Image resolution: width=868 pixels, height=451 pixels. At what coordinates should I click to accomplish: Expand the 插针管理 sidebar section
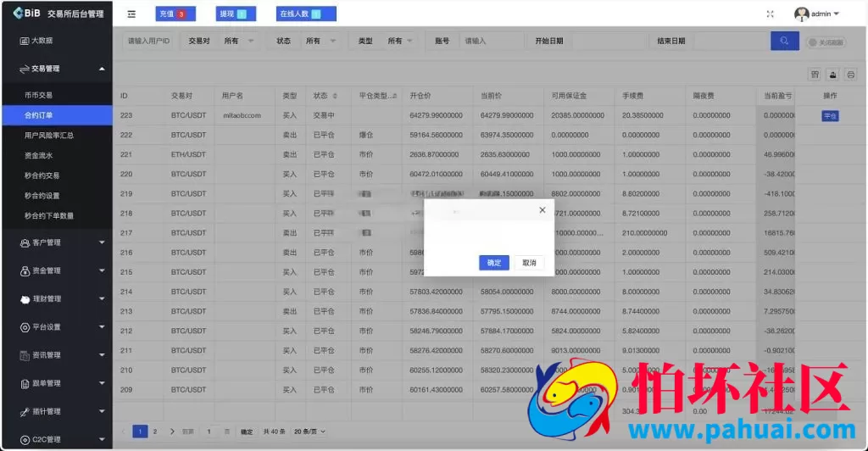[57, 412]
